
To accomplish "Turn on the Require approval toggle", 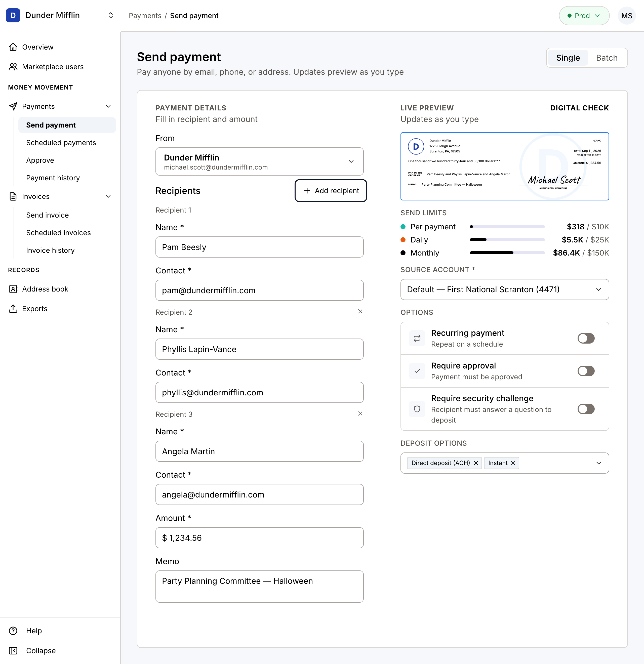I will 586,371.
